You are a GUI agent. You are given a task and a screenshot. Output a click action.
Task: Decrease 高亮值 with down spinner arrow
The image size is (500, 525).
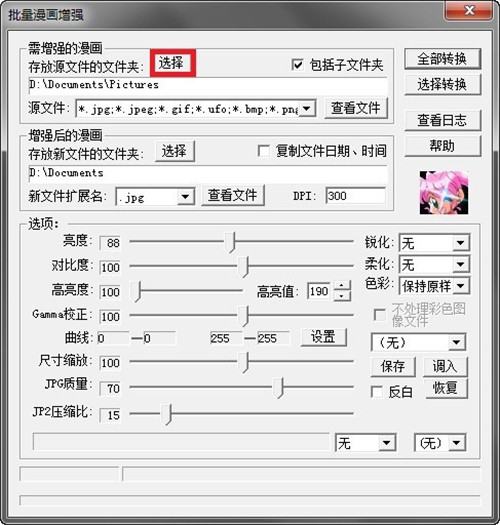pyautogui.click(x=342, y=296)
